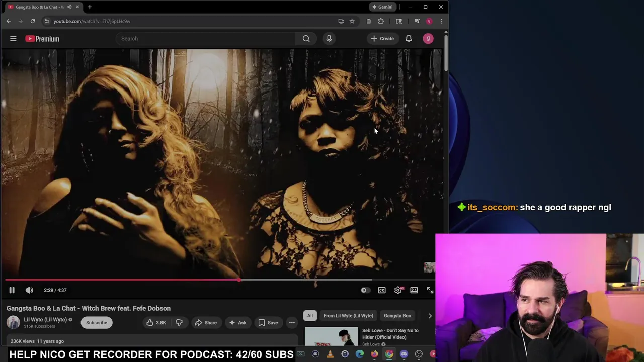Open OBS Studio from the taskbar
This screenshot has width=644, height=362.
[419, 354]
